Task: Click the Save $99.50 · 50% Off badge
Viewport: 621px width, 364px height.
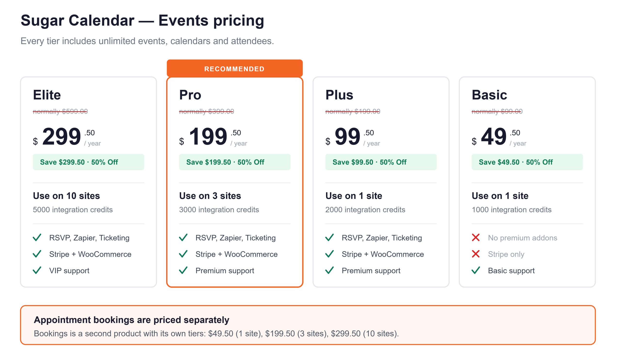Action: coord(381,162)
